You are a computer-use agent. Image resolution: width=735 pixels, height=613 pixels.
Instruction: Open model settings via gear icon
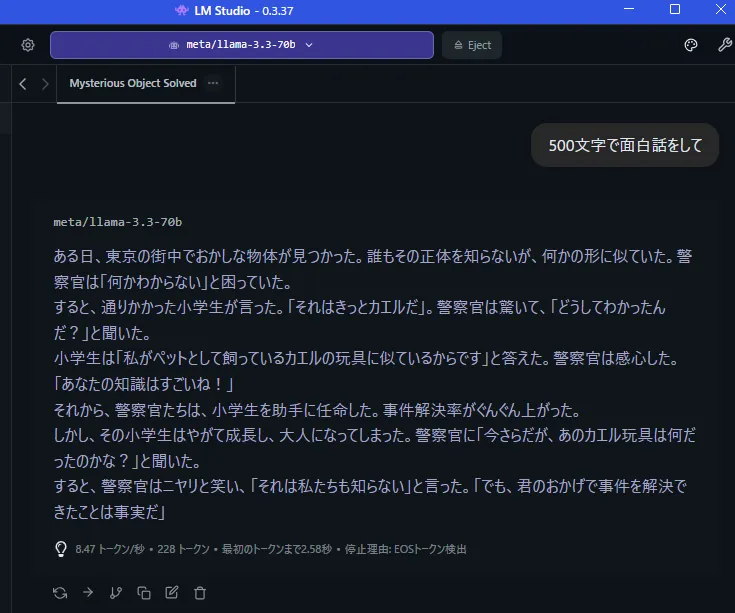pos(28,45)
